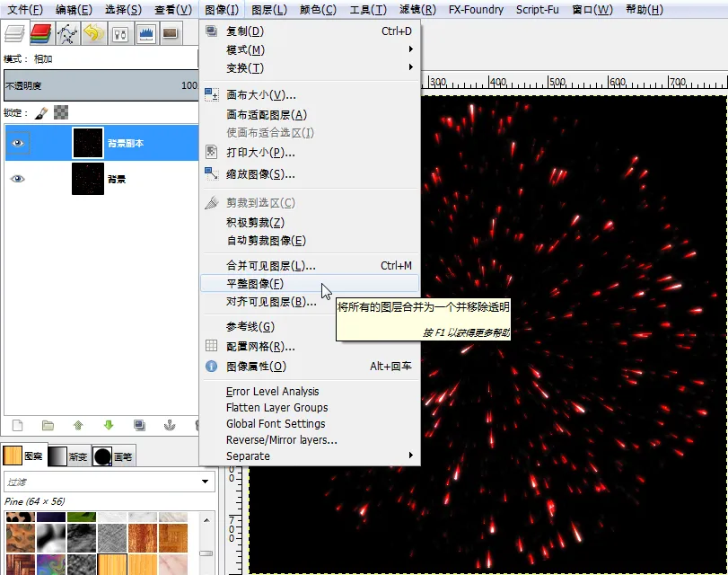Create a new layer with page icon
This screenshot has width=728, height=575.
click(18, 425)
